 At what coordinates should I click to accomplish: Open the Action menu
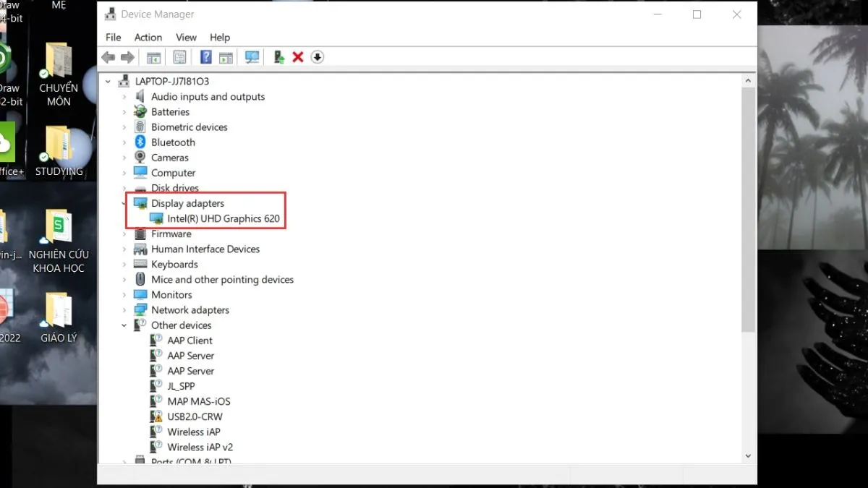148,38
